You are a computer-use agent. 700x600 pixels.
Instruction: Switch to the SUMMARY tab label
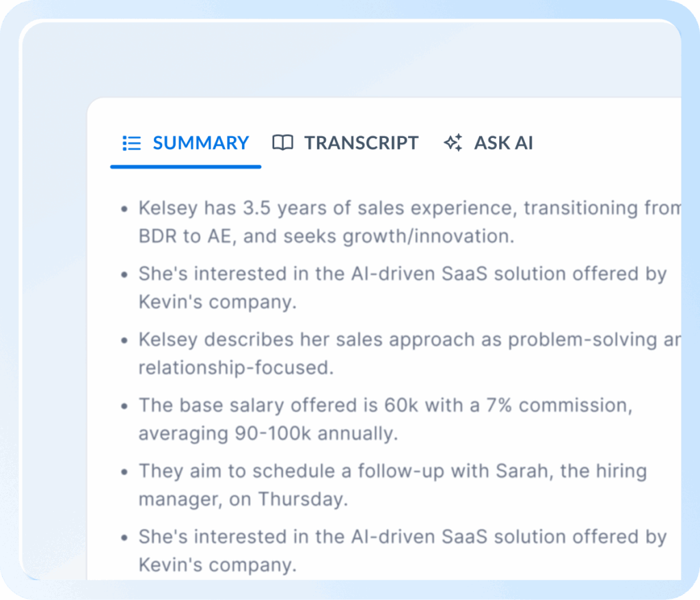pyautogui.click(x=201, y=143)
